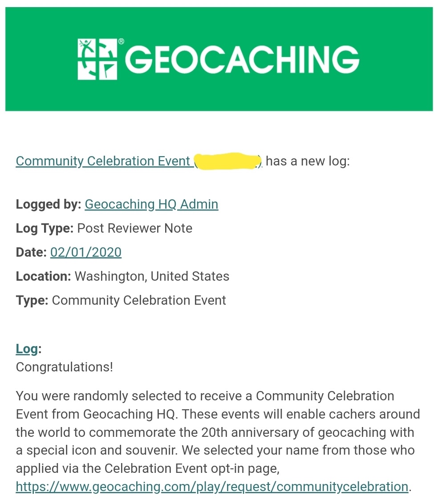Click the "Type:" label

(32, 300)
